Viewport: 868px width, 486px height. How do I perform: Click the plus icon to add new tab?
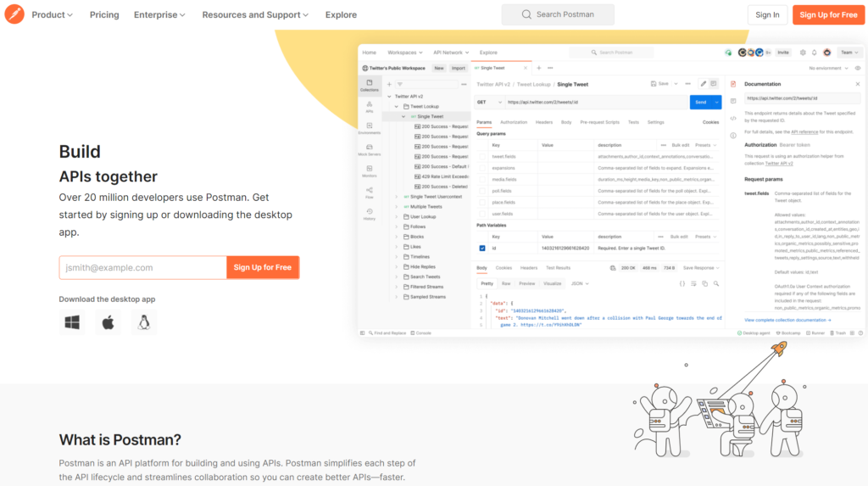coord(538,68)
